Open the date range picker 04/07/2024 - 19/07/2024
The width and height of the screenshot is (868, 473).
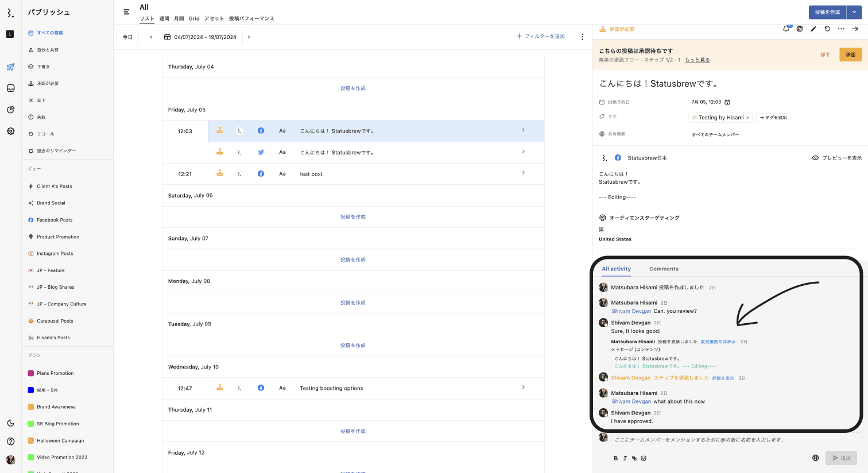[x=200, y=37]
